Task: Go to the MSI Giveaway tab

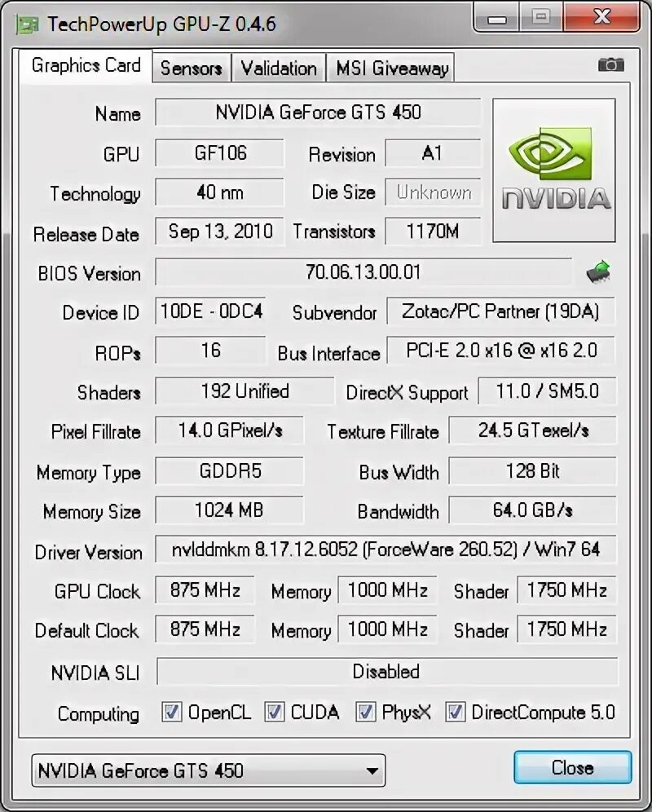Action: click(391, 68)
